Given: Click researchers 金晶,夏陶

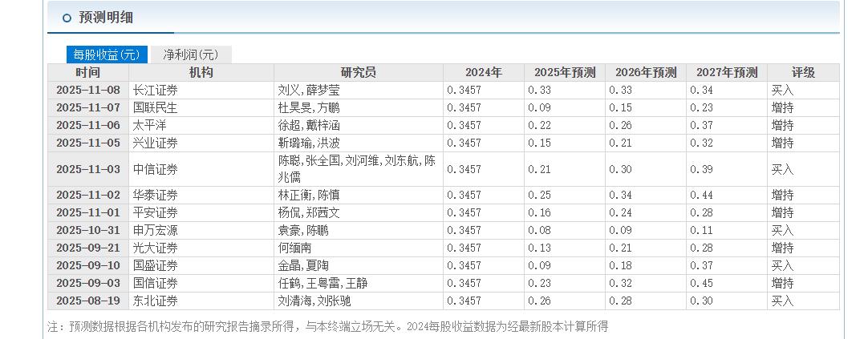Looking at the screenshot, I should coord(302,266).
